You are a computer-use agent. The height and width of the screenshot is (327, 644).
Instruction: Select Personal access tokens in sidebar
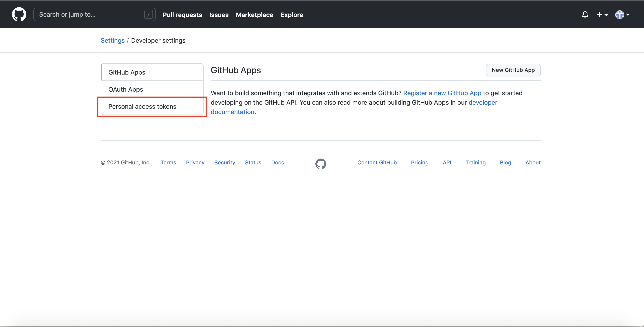click(x=142, y=106)
